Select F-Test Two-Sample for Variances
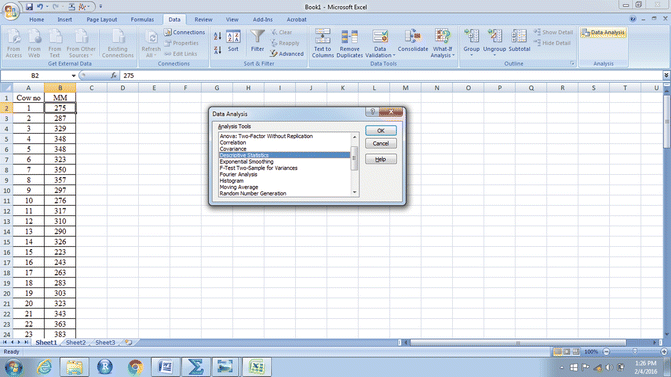This screenshot has width=671, height=377. click(284, 168)
